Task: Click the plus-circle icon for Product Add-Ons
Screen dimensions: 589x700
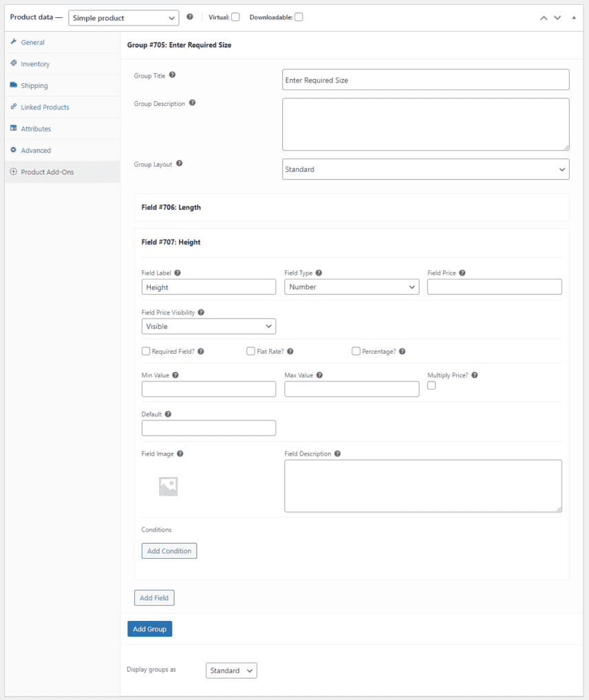Action: click(x=13, y=171)
